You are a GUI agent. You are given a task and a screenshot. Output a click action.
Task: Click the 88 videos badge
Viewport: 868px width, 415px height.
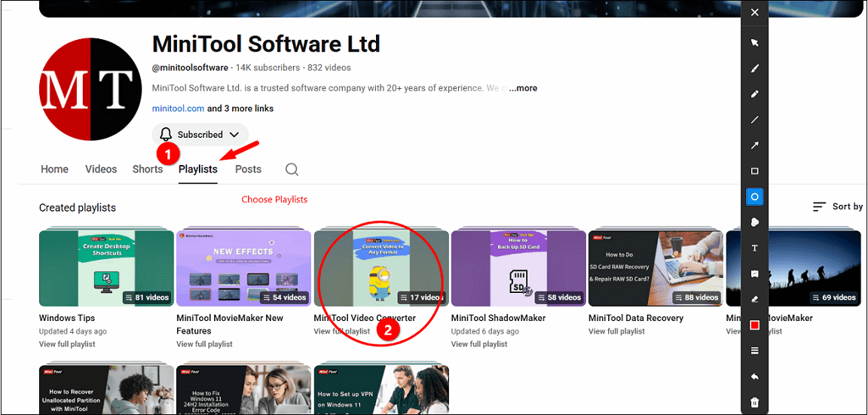[696, 298]
